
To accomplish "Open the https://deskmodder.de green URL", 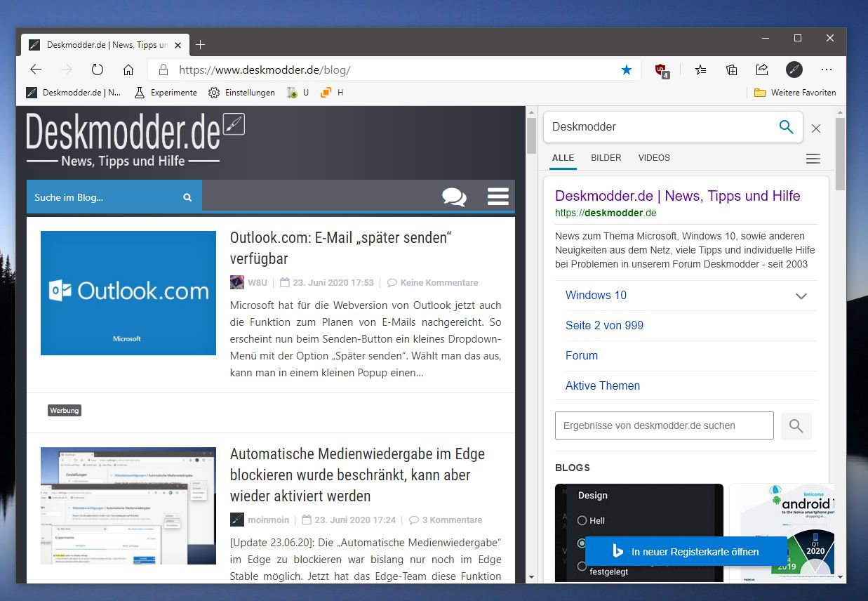I will tap(606, 213).
